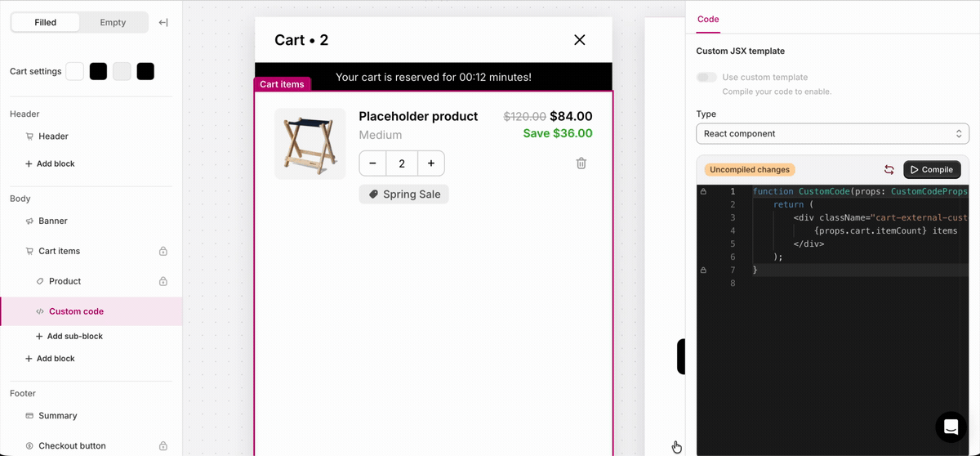Click the lock icon on Product row

[163, 281]
